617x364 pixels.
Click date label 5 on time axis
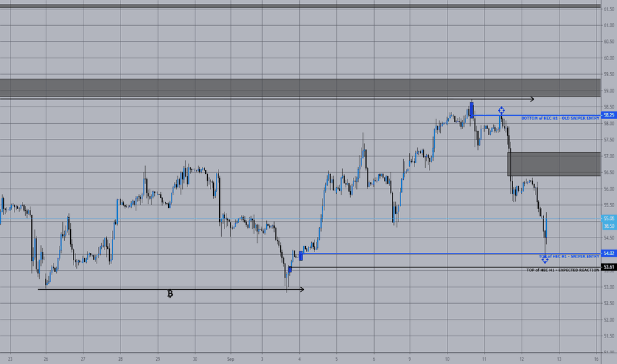(x=336, y=359)
